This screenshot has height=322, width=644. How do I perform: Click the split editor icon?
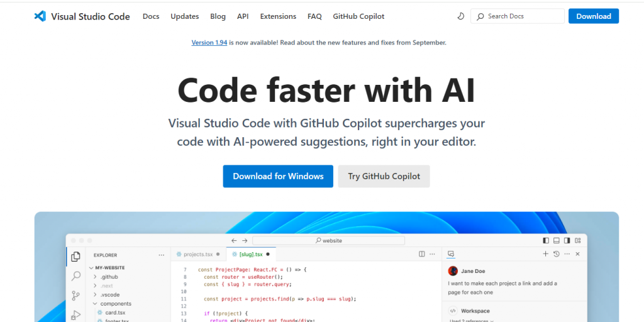pyautogui.click(x=422, y=254)
